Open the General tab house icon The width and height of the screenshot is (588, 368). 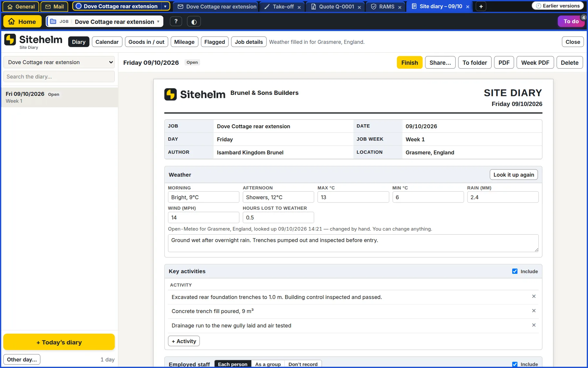click(10, 7)
